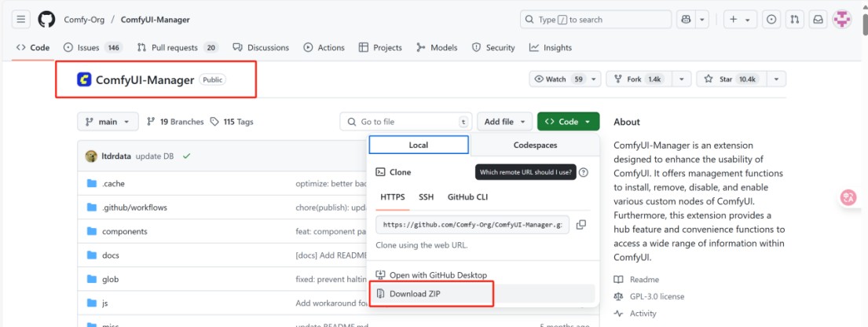Expand the Fork options dropdown arrow
Screen dimensions: 868x327
coord(683,79)
